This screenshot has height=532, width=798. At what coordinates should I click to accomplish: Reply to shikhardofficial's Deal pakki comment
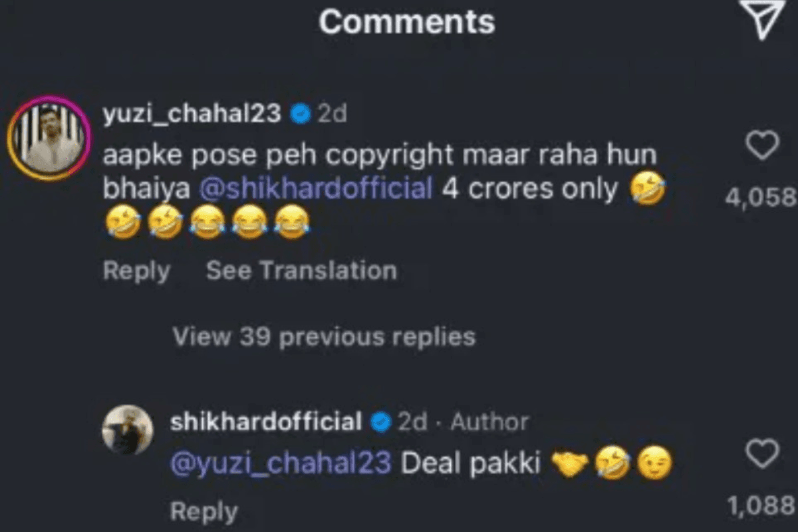tap(203, 512)
